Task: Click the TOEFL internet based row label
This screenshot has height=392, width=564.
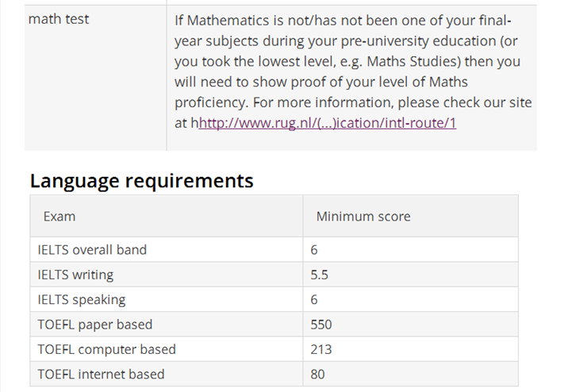Action: [101, 375]
